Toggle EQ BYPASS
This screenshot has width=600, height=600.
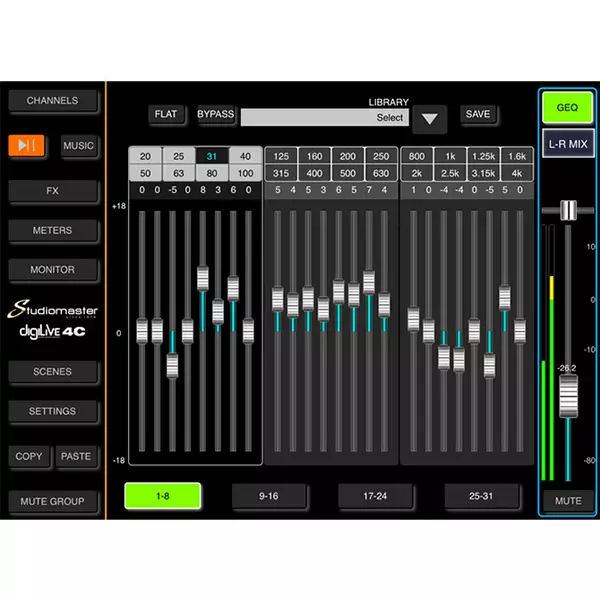(216, 114)
